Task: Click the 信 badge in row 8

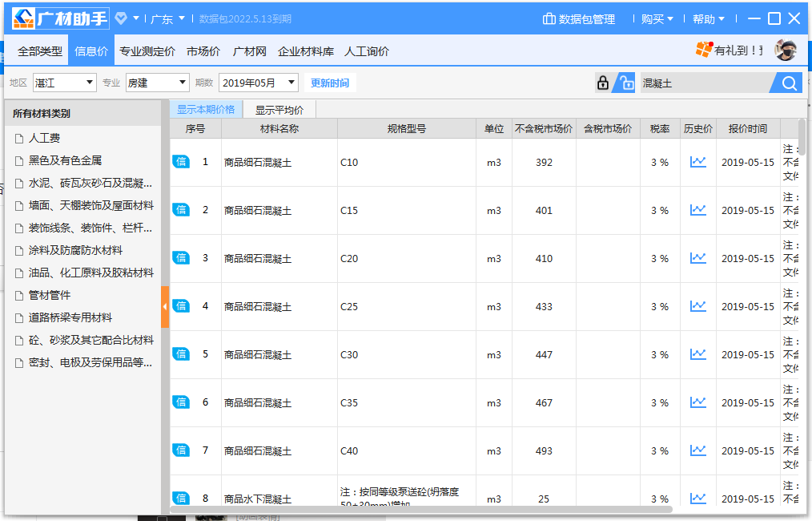Action: 181,499
